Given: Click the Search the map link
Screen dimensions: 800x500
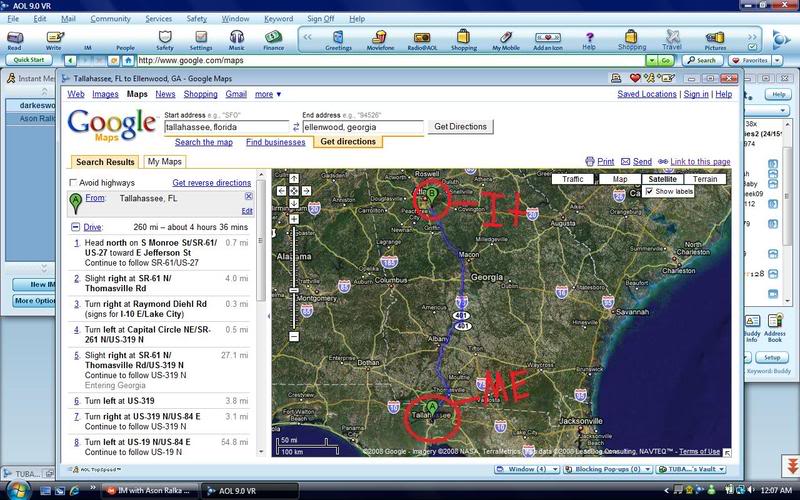Looking at the screenshot, I should point(204,142).
